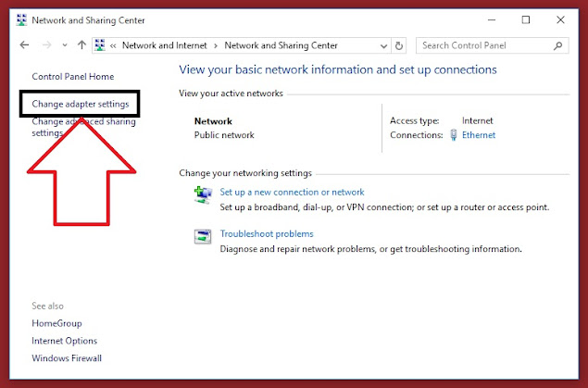Open Control Panel Home
The height and width of the screenshot is (388, 588).
tap(73, 77)
